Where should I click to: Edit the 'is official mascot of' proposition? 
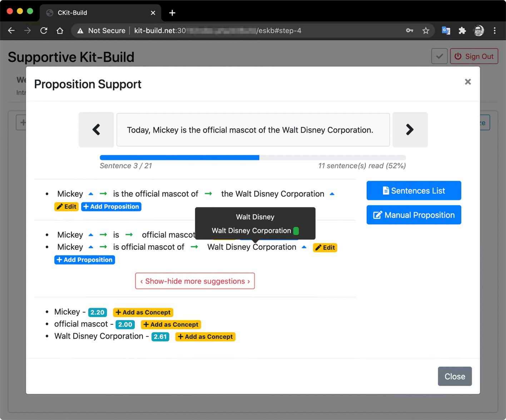tap(325, 247)
